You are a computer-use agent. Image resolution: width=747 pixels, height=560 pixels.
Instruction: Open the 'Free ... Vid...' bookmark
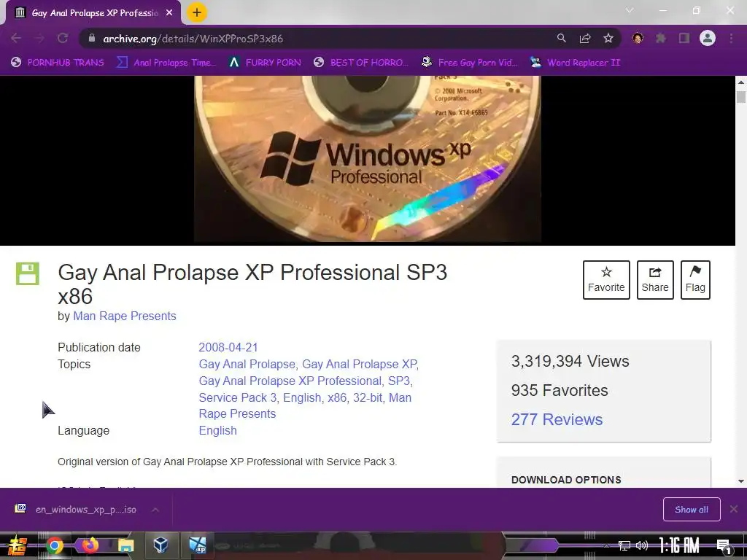[469, 62]
